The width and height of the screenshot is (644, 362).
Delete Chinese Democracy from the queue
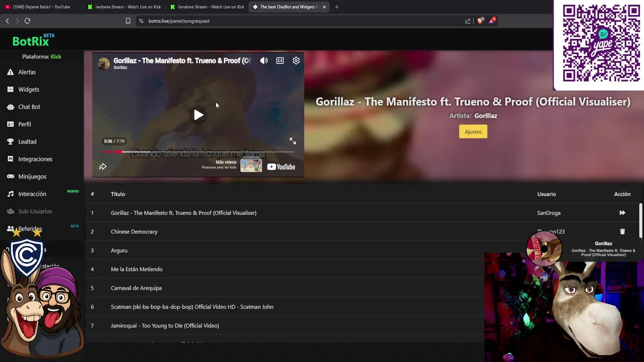[622, 231]
